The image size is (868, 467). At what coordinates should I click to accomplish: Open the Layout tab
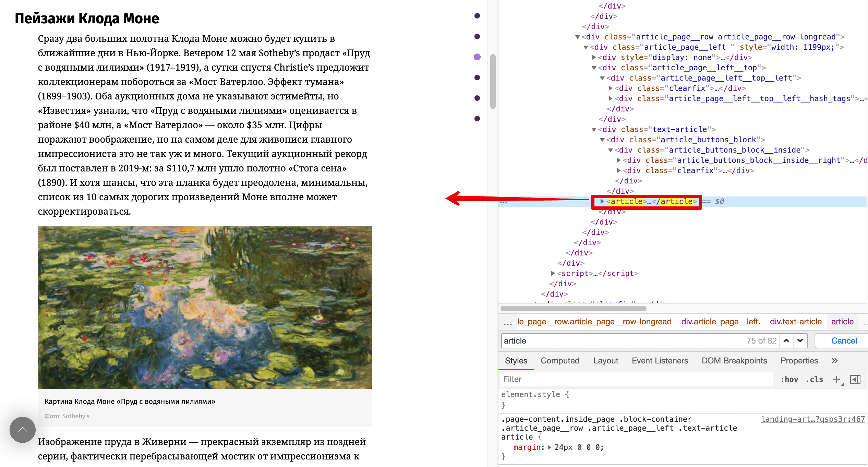pos(606,361)
